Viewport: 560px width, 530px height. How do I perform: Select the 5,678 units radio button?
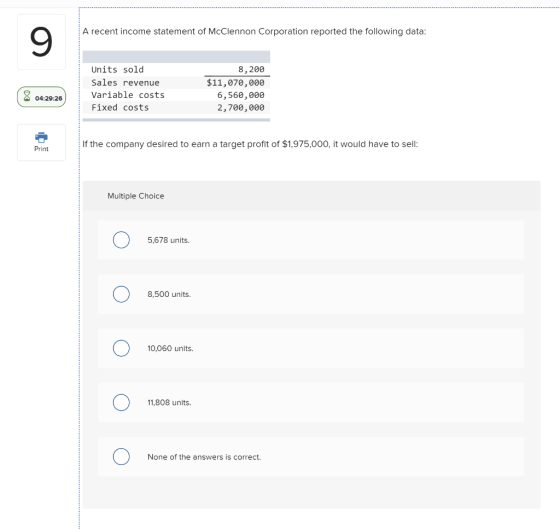(x=121, y=240)
